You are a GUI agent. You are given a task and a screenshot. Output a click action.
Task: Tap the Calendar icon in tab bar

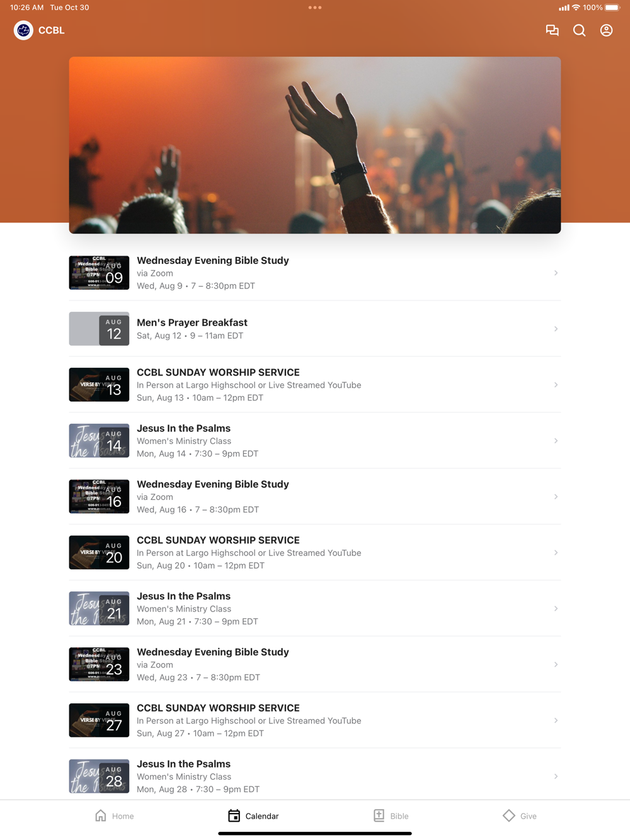(234, 815)
